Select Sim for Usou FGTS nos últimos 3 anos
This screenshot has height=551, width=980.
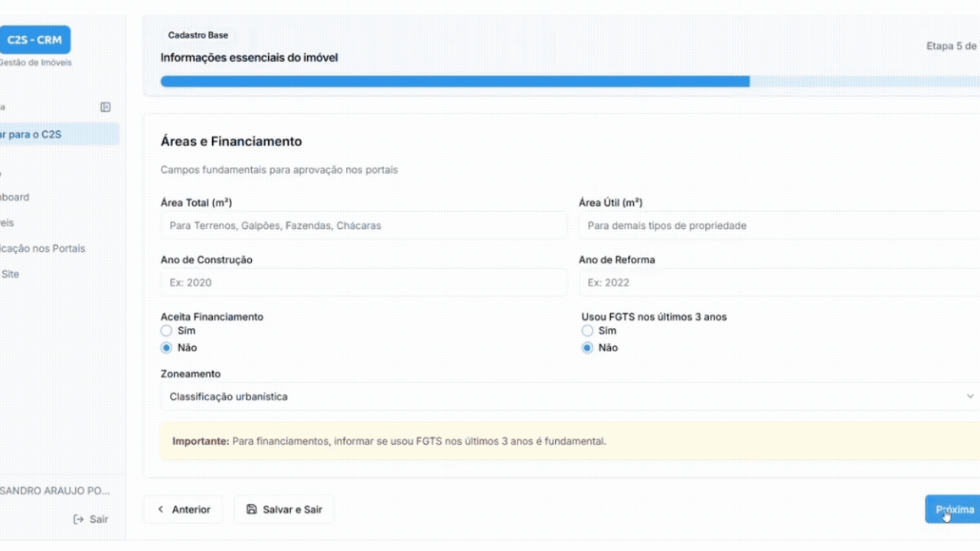(x=587, y=331)
